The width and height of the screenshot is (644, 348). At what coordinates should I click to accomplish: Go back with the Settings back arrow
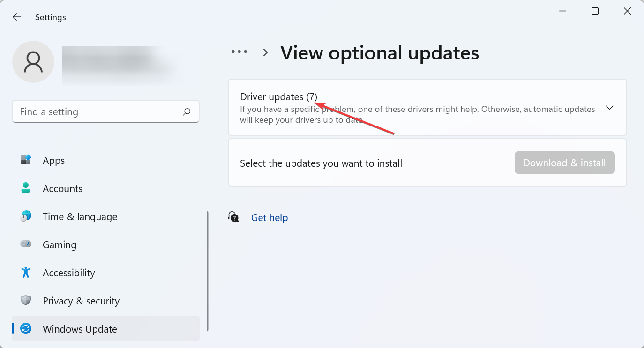17,17
